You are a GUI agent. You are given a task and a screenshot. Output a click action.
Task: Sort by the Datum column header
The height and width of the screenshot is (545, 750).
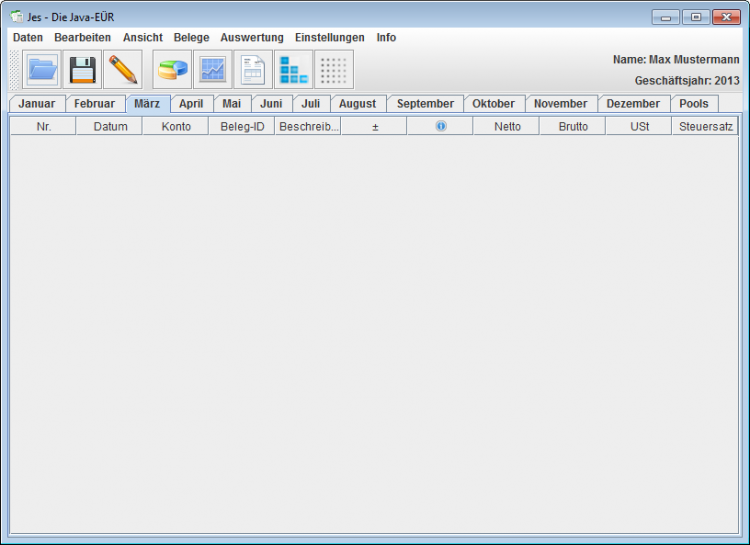point(110,127)
